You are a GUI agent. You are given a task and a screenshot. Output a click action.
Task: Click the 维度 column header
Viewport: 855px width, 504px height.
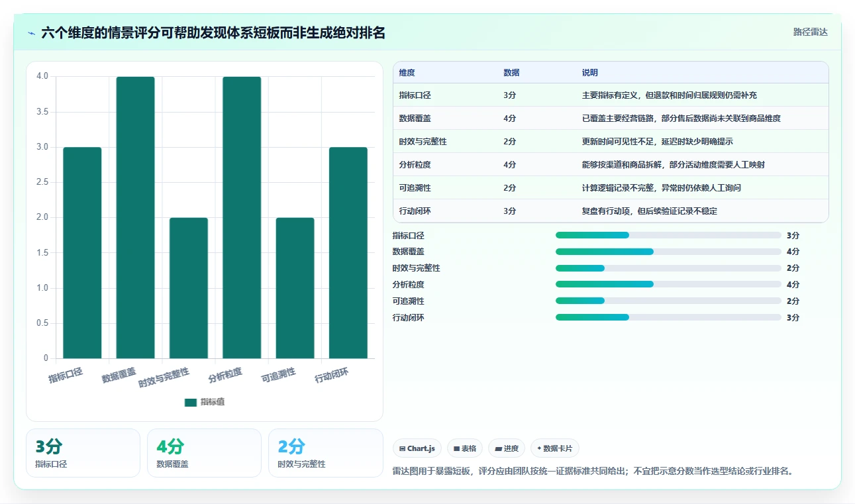click(407, 73)
